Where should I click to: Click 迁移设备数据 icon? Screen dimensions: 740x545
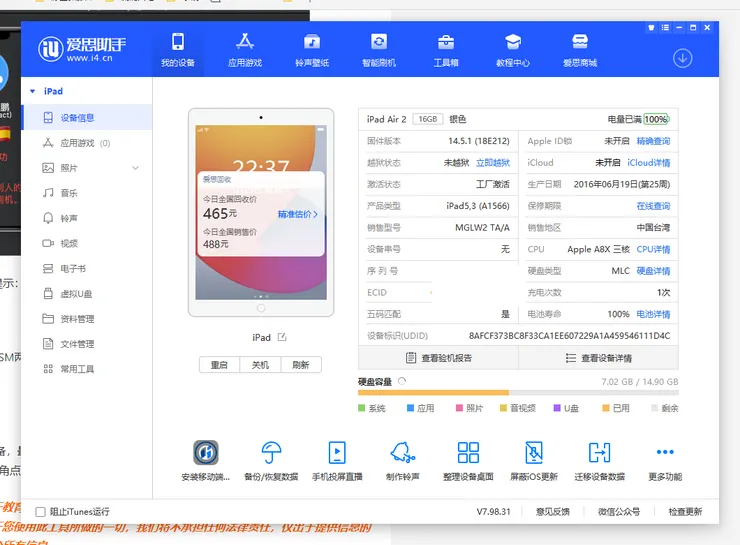[599, 453]
